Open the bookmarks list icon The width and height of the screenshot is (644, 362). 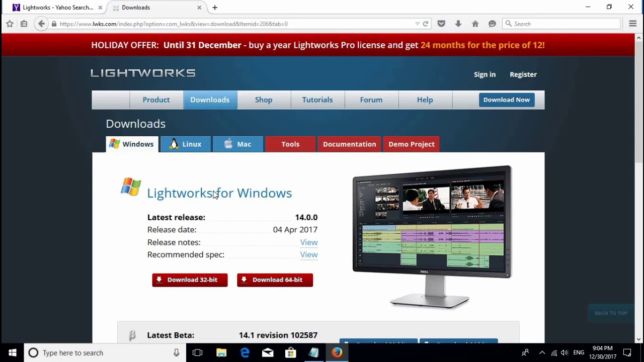[x=24, y=24]
